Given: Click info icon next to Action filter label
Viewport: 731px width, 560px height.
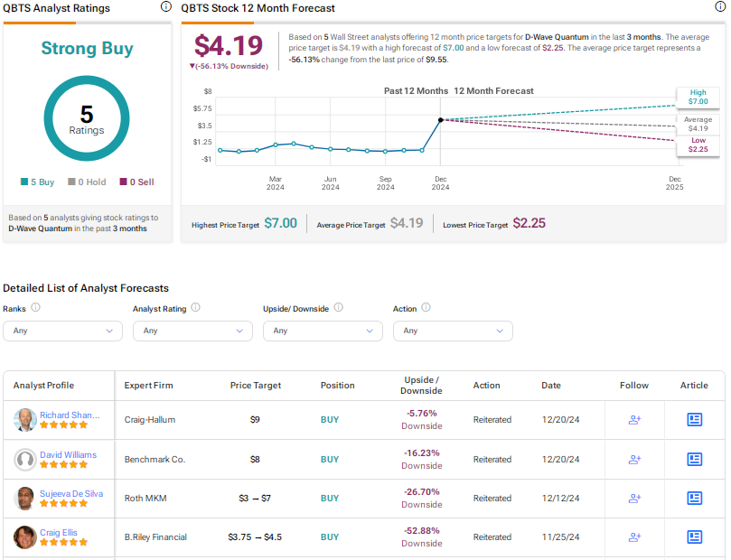Looking at the screenshot, I should [x=426, y=307].
